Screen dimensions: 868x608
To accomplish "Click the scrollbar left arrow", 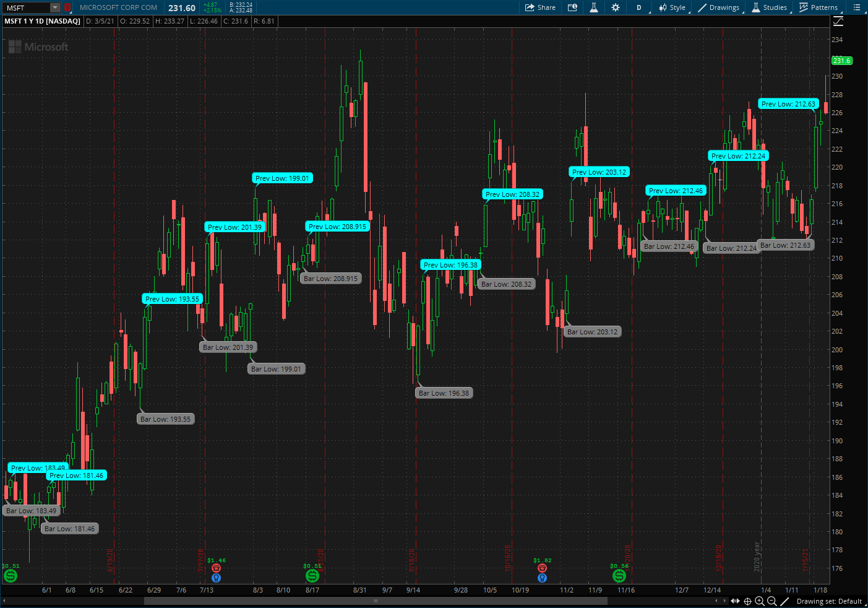I will click(x=4, y=601).
